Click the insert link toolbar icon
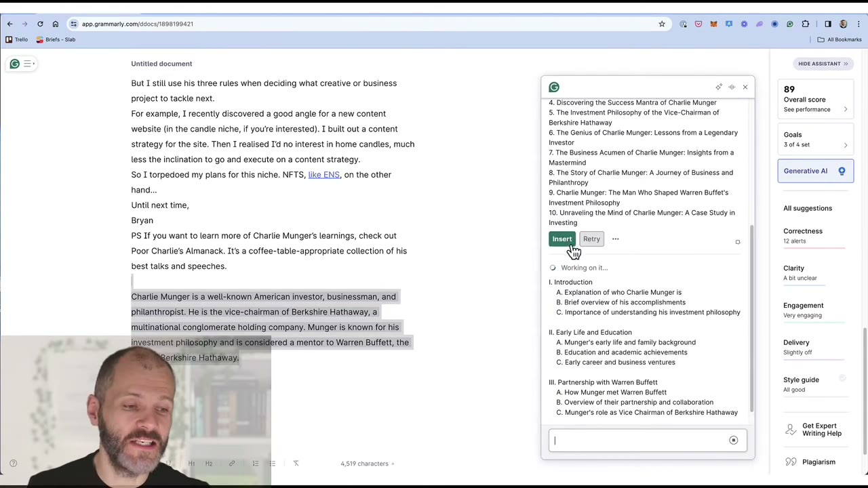868x488 pixels. click(232, 464)
